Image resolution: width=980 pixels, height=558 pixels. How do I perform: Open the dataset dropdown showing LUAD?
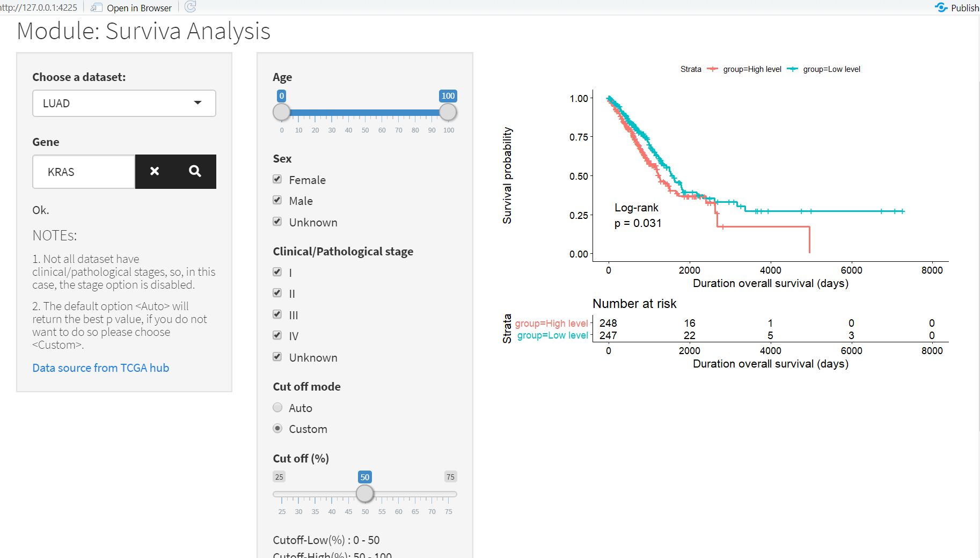[198, 103]
